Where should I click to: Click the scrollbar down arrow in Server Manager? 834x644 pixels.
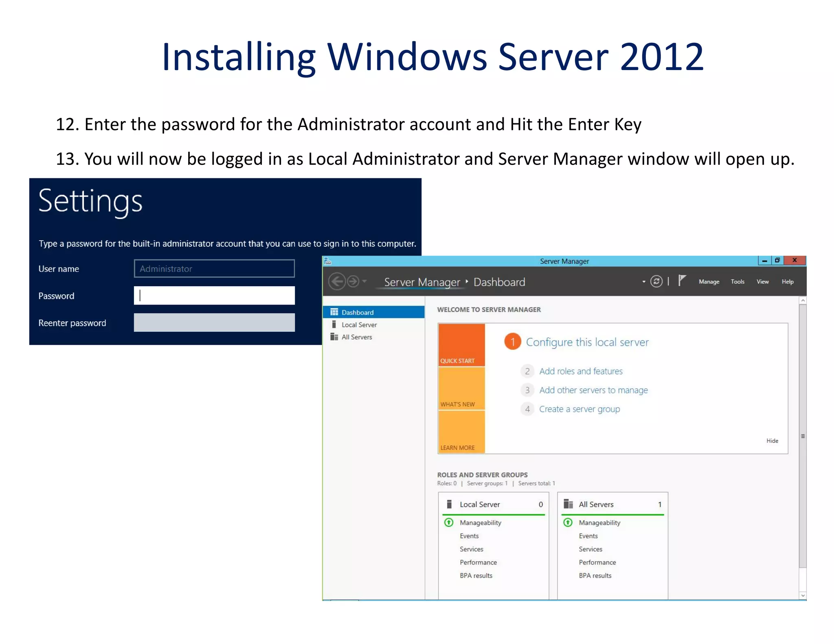pos(803,596)
